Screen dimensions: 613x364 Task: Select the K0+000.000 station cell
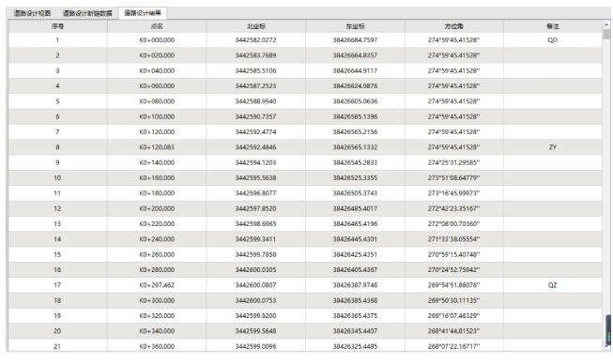(157, 39)
